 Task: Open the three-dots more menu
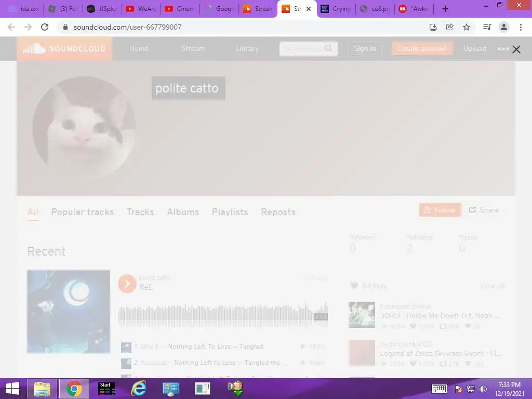503,49
